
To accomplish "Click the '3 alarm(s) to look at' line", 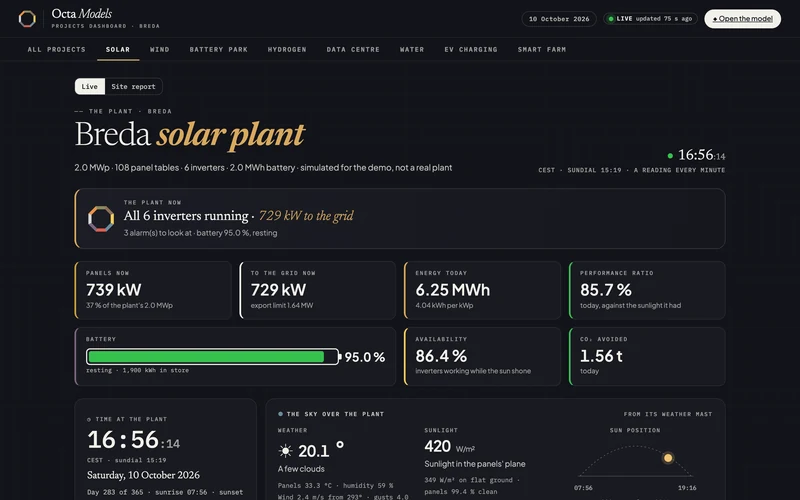I will [201, 233].
